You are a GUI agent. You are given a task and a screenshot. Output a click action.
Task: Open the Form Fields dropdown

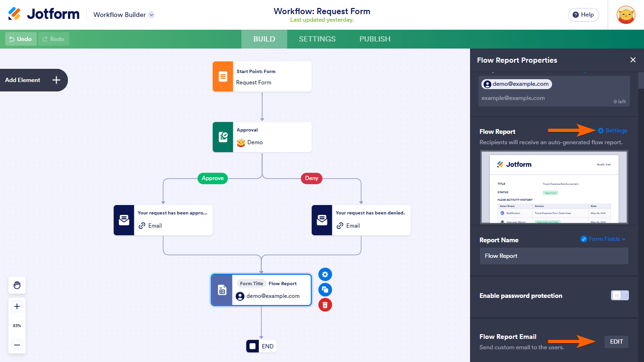pyautogui.click(x=603, y=239)
